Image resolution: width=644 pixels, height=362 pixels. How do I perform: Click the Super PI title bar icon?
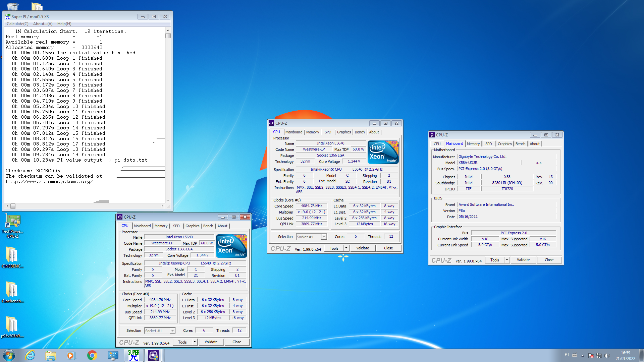pyautogui.click(x=8, y=16)
